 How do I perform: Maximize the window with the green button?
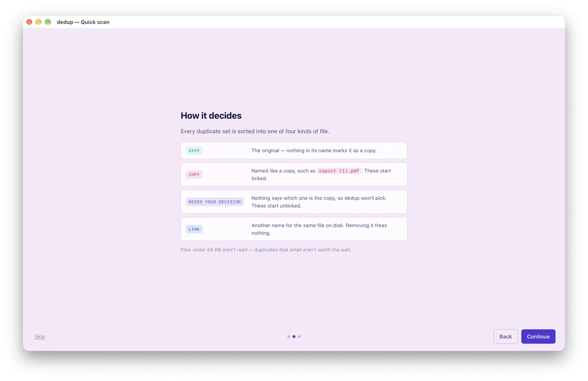(x=48, y=22)
